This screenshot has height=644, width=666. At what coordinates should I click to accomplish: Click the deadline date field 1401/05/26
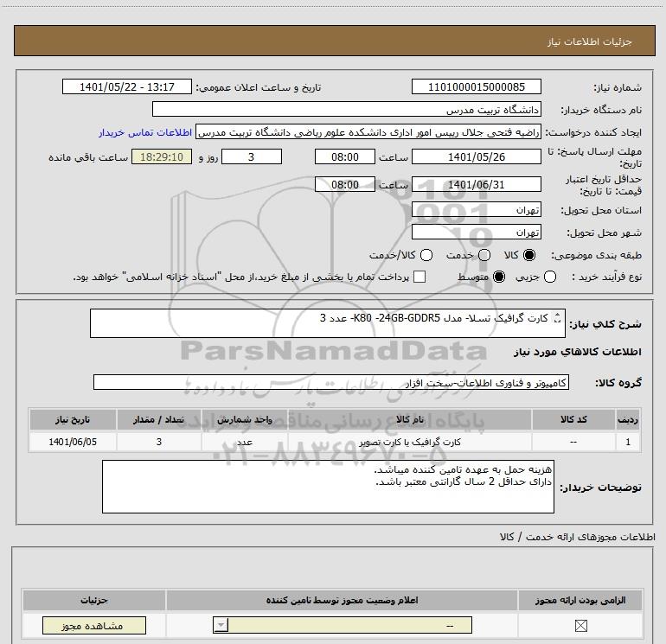(476, 156)
